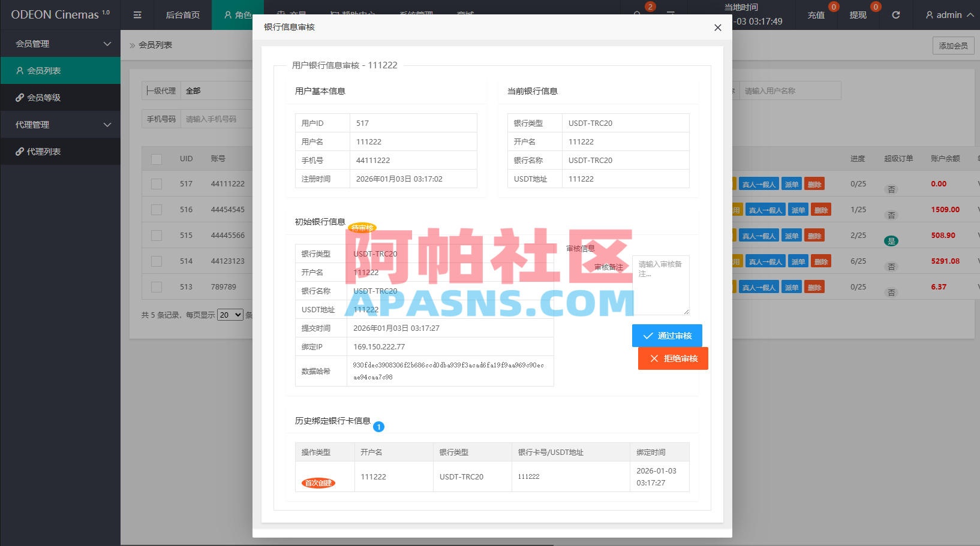Click 删除 on the 5291.08 balance row

(820, 261)
